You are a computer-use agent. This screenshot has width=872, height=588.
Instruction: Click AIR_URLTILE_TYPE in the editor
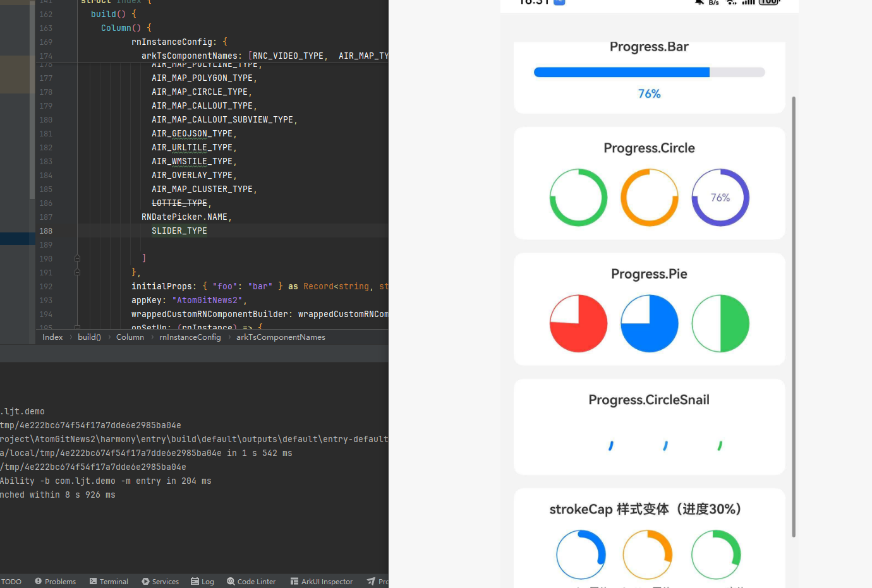click(192, 147)
